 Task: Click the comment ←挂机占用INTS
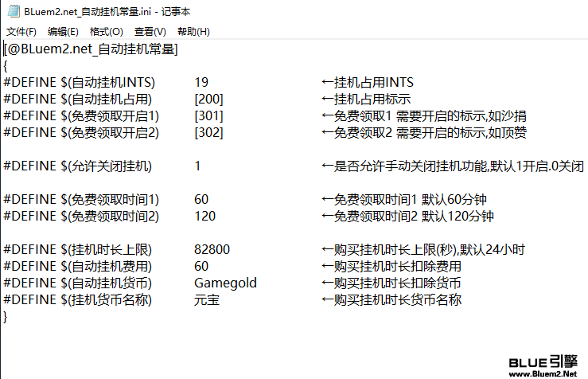point(368,82)
